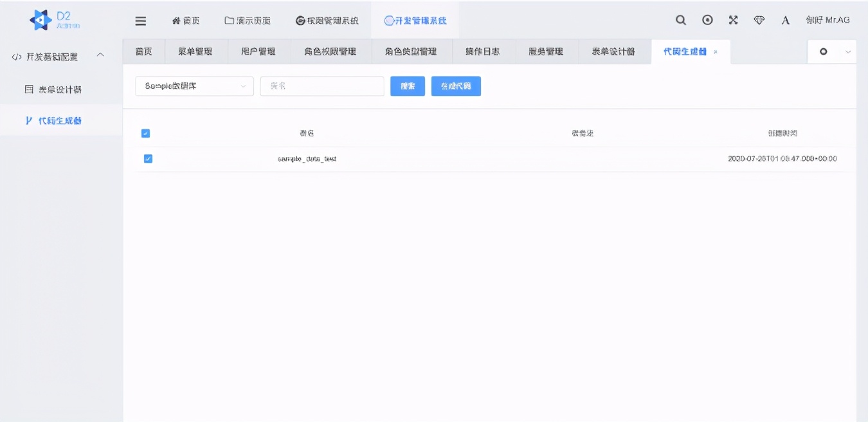Open the global search icon

[x=680, y=20]
